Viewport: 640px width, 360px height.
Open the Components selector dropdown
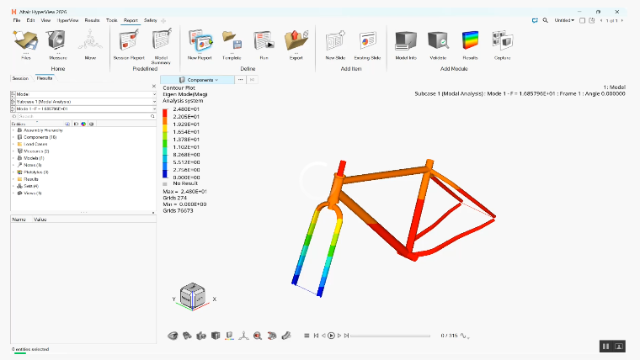tap(198, 80)
